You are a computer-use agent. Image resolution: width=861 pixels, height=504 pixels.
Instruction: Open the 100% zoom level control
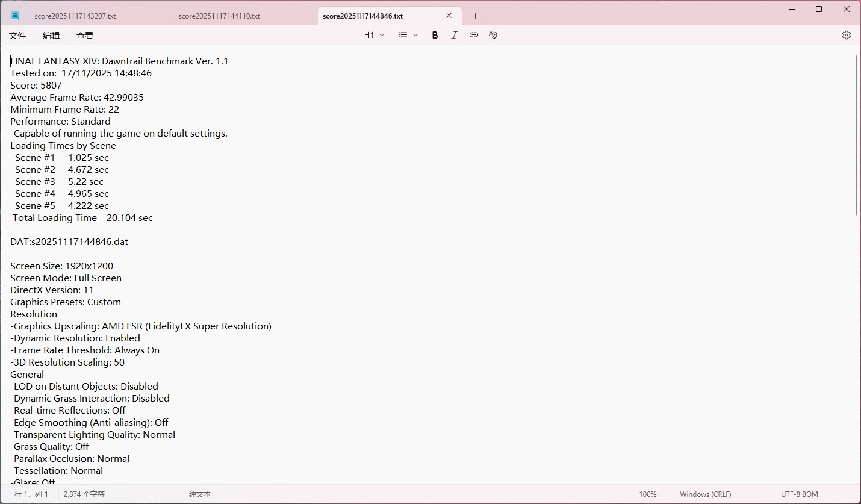(x=648, y=494)
